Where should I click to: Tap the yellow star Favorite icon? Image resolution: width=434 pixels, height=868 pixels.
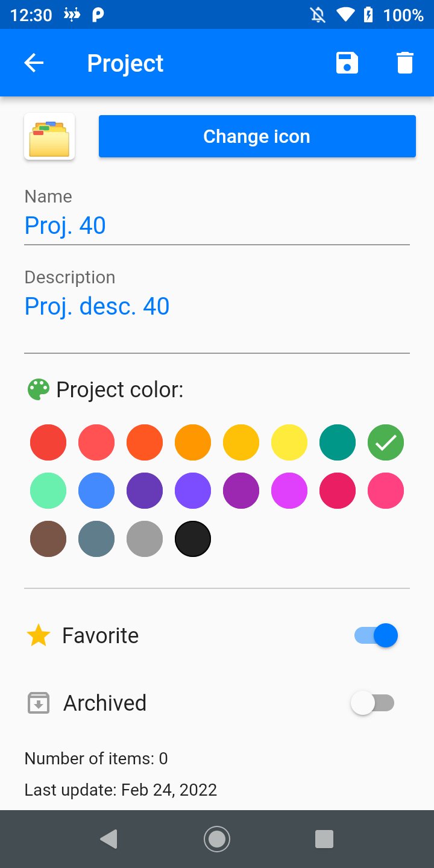39,635
